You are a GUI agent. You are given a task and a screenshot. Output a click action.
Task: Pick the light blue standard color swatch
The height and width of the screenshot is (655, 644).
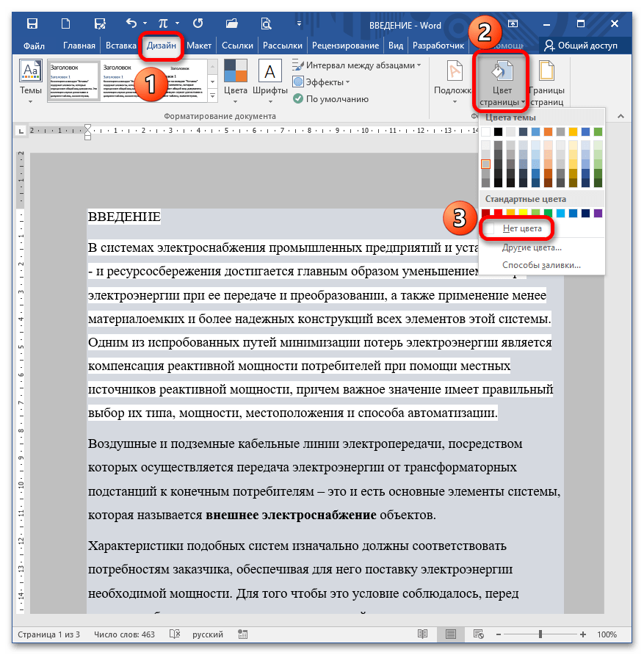(x=560, y=214)
